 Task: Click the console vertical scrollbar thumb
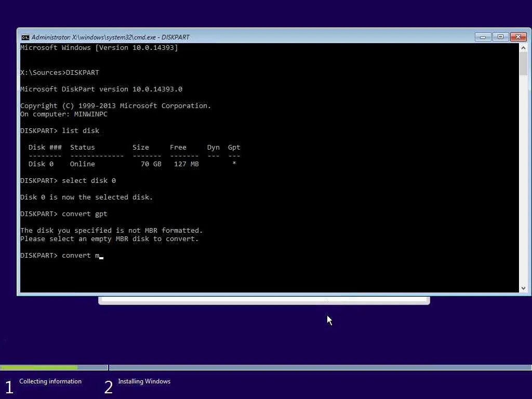tap(523, 63)
